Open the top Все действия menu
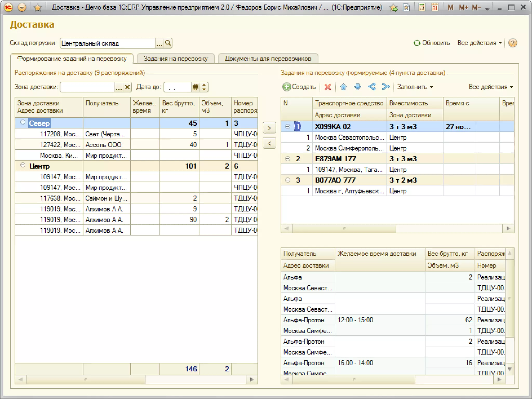This screenshot has width=532, height=399. tap(479, 43)
